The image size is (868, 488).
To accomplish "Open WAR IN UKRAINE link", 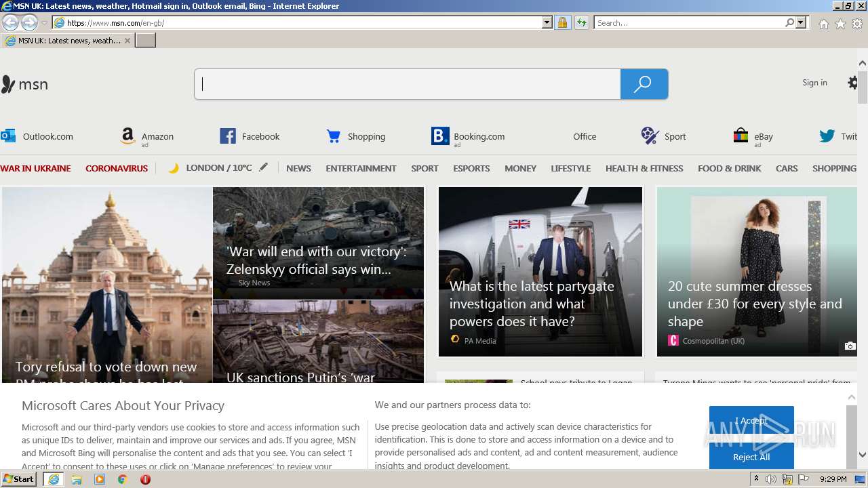I will coord(35,168).
